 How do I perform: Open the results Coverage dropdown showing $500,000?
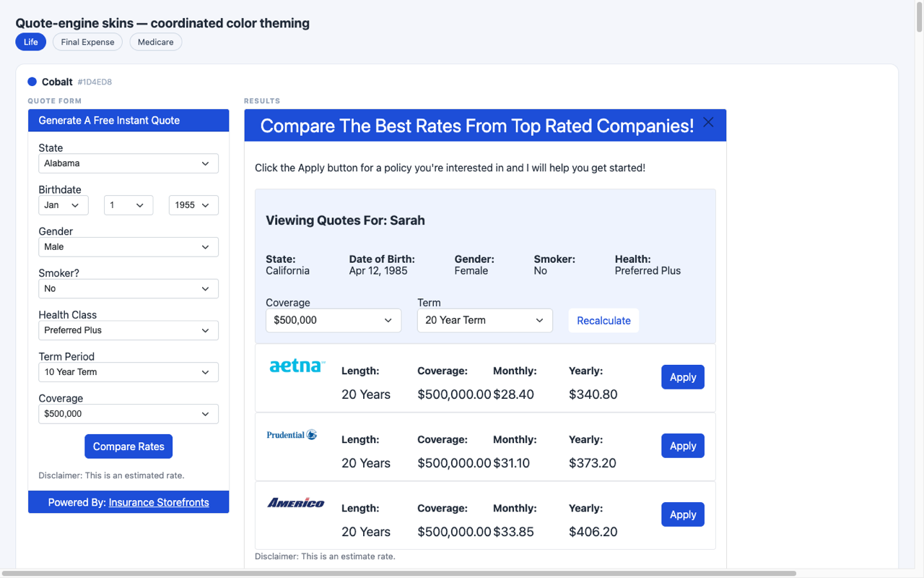[x=334, y=320]
